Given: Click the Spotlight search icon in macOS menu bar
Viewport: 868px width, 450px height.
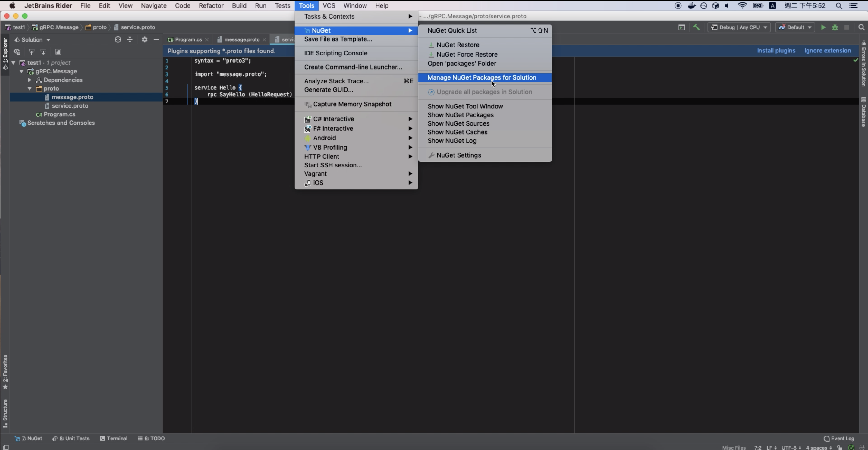Looking at the screenshot, I should [839, 6].
